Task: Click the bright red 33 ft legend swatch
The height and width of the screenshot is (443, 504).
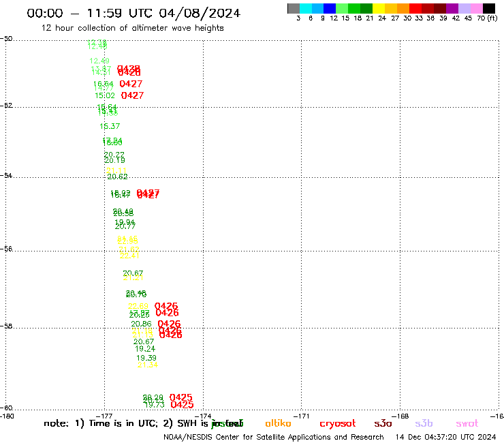Action: tap(415, 8)
